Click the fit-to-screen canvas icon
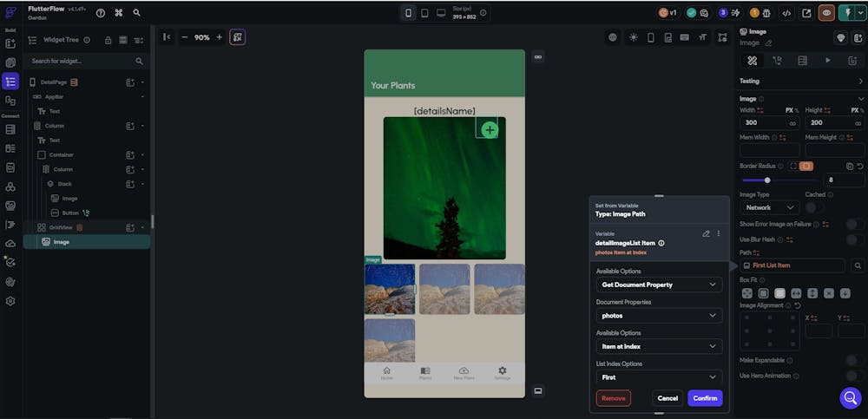The image size is (868, 419). pos(238,37)
